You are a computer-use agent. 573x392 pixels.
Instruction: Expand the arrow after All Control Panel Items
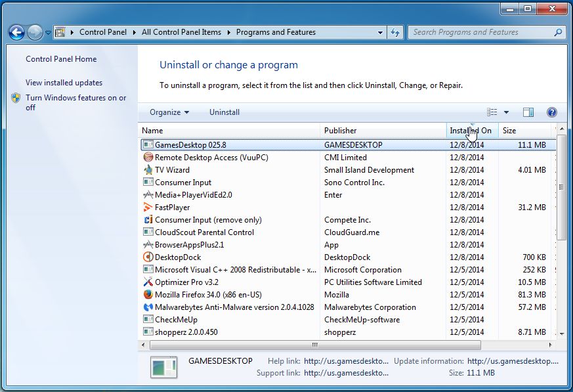229,32
